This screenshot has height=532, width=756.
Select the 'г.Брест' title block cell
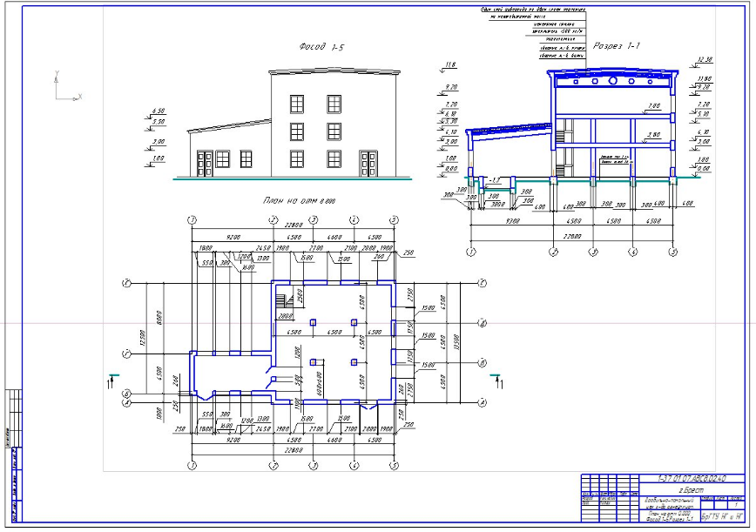click(x=691, y=489)
